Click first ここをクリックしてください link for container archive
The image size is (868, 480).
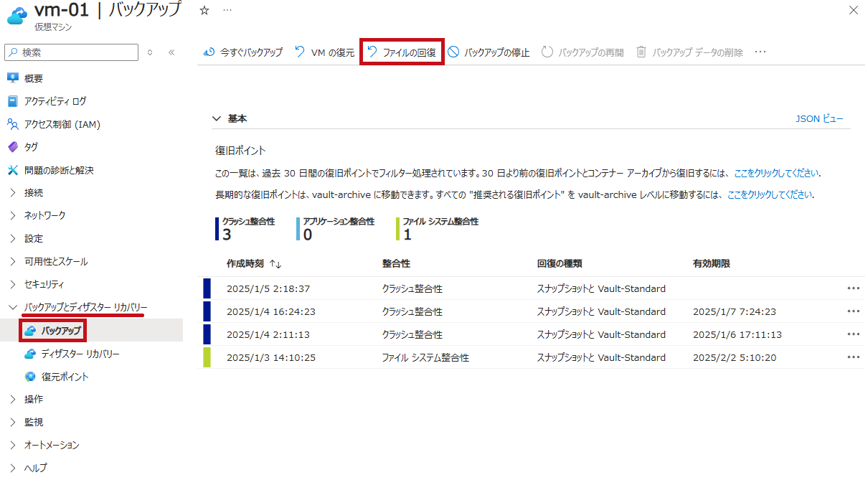[776, 173]
